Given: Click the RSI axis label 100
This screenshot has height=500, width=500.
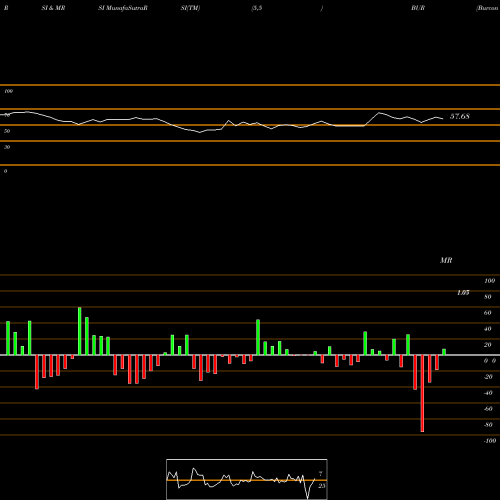Looking at the screenshot, I should click(x=9, y=91).
